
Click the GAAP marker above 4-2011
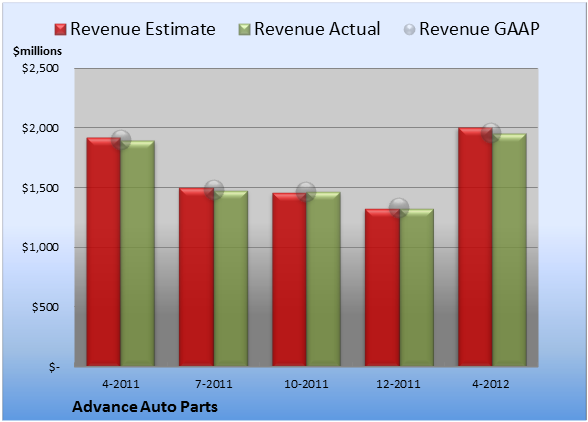coord(121,140)
